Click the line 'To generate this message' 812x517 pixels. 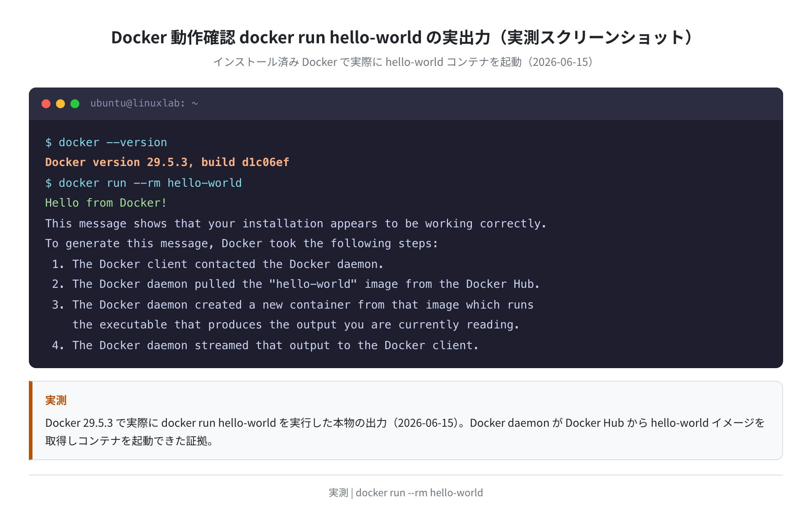[241, 244]
